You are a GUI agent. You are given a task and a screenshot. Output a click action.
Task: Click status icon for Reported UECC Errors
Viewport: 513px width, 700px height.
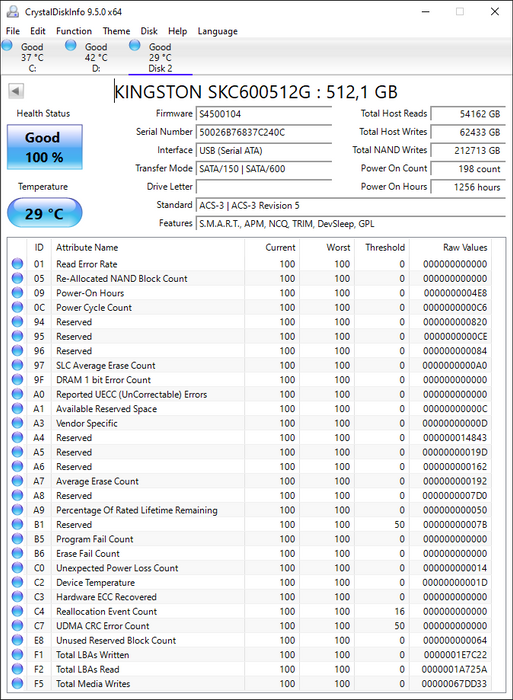coord(17,394)
